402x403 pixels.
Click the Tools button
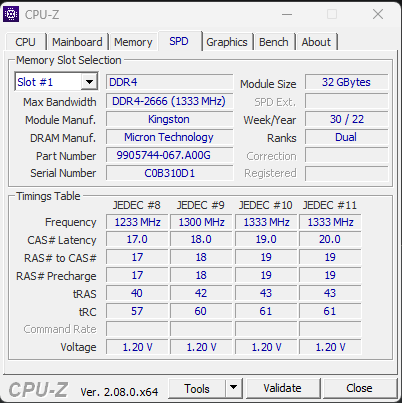coord(197,388)
